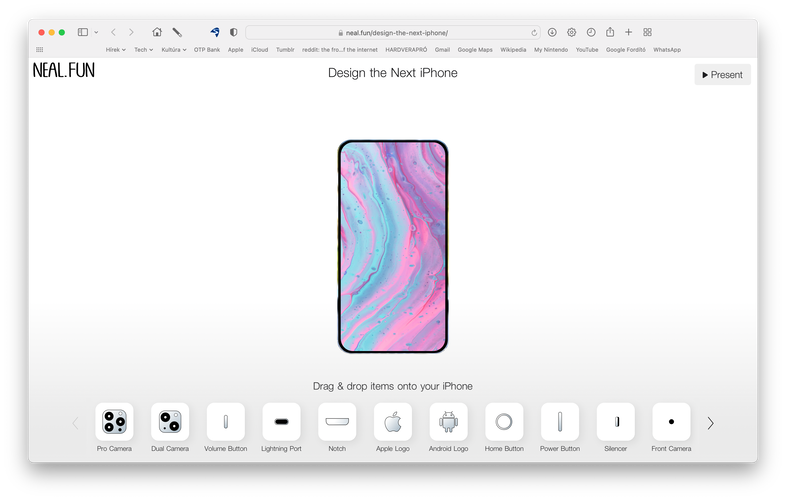Open the Apple bookmark
The image size is (786, 500).
(x=236, y=50)
